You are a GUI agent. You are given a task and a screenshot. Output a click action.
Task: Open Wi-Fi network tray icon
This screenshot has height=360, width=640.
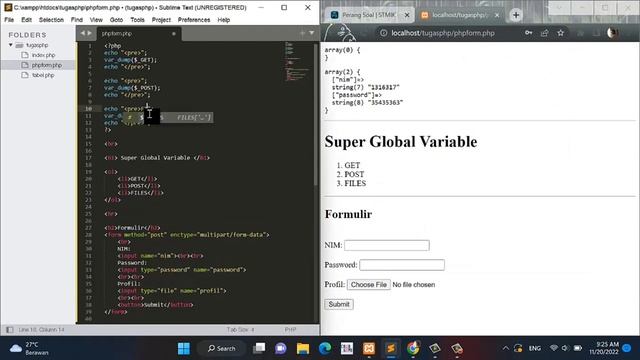(554, 348)
